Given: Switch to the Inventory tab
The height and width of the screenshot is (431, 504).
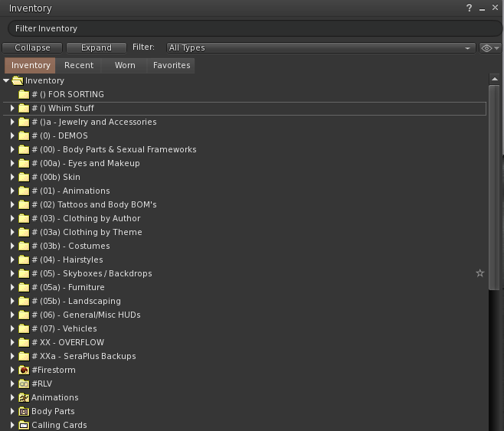Looking at the screenshot, I should (x=30, y=66).
